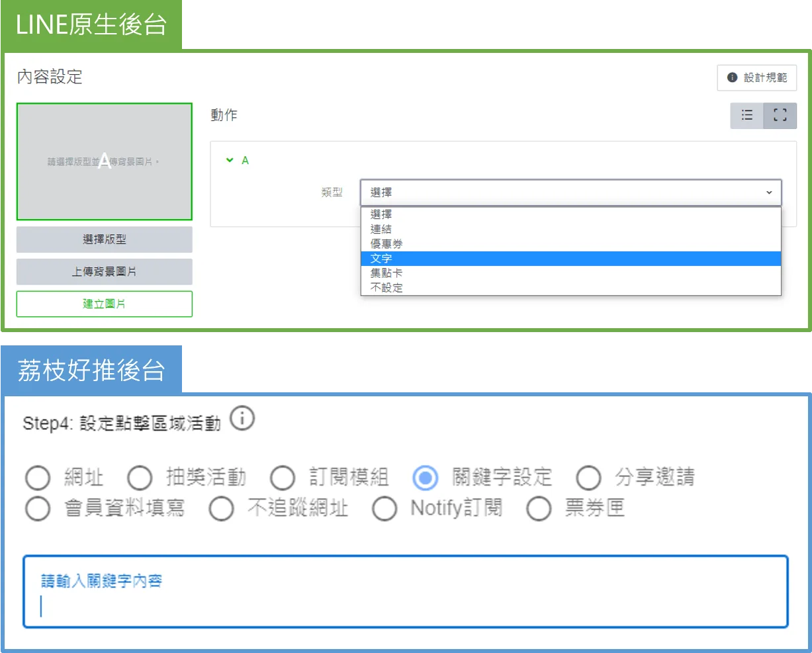This screenshot has width=812, height=653.
Task: Open the 設計規範 design guidelines button
Action: tap(756, 77)
